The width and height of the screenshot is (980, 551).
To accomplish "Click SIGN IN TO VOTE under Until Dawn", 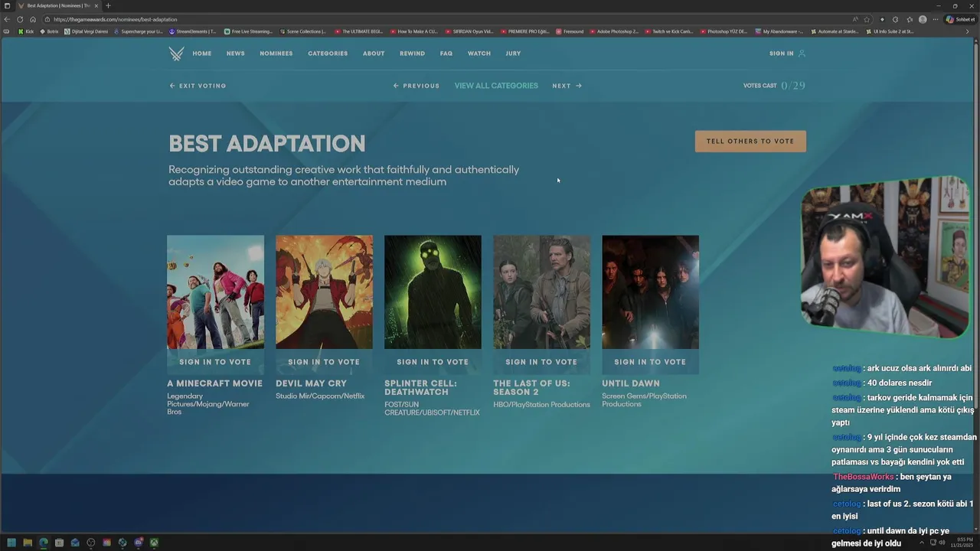I will 650,362.
